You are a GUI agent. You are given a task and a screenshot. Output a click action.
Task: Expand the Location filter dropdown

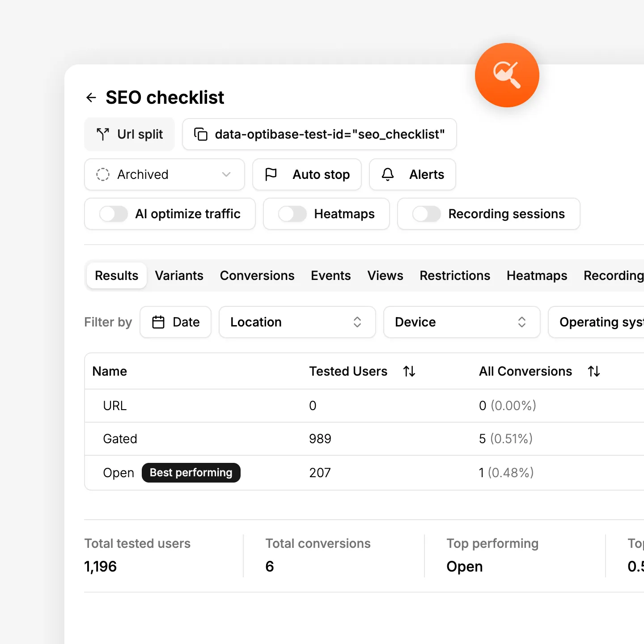pos(297,322)
